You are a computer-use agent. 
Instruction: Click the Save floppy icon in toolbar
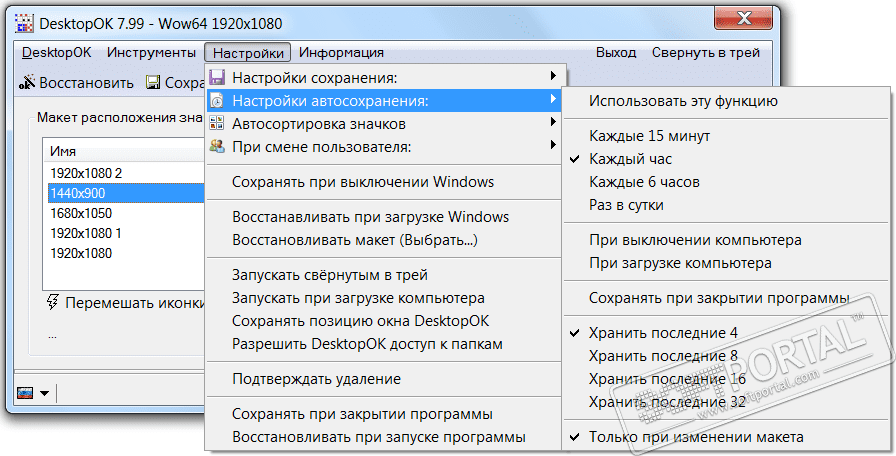pyautogui.click(x=153, y=84)
